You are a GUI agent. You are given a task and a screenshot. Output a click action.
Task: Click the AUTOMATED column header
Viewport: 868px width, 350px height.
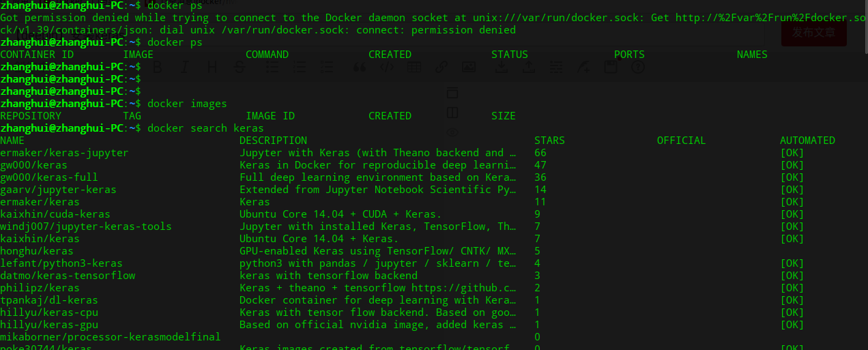tap(807, 141)
